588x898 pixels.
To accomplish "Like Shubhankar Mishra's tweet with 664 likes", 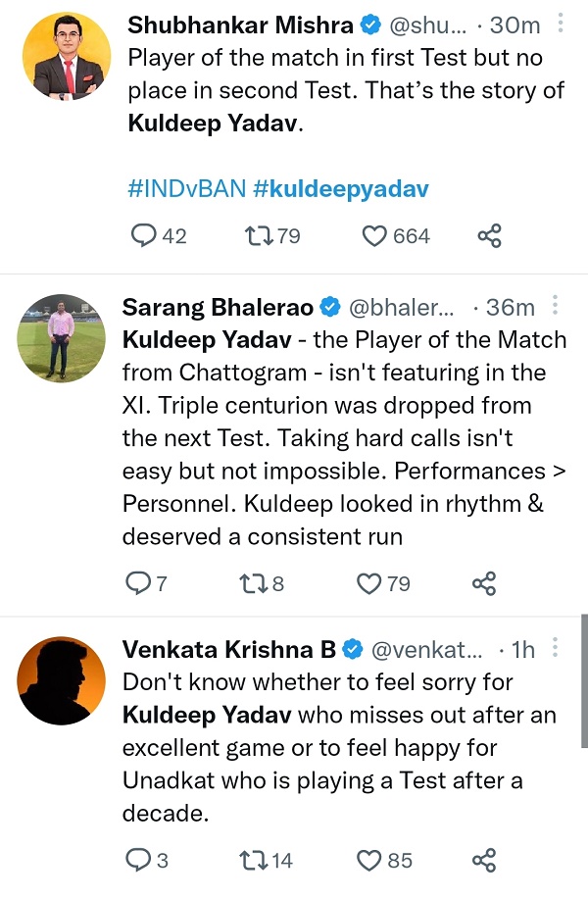I will click(376, 236).
